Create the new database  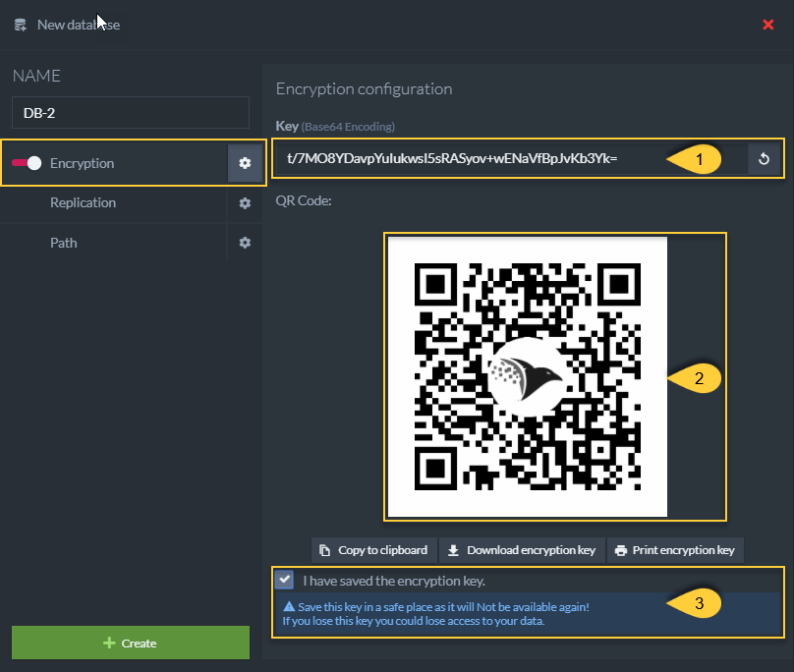(131, 643)
